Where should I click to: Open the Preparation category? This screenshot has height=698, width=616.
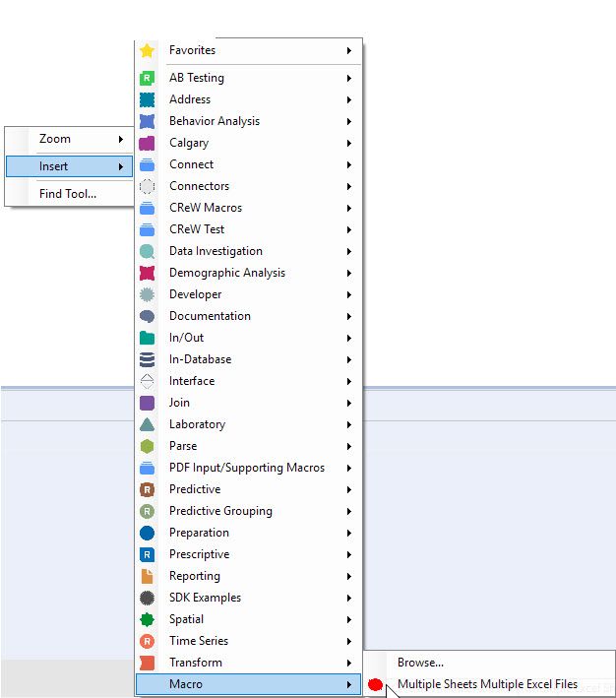click(248, 533)
